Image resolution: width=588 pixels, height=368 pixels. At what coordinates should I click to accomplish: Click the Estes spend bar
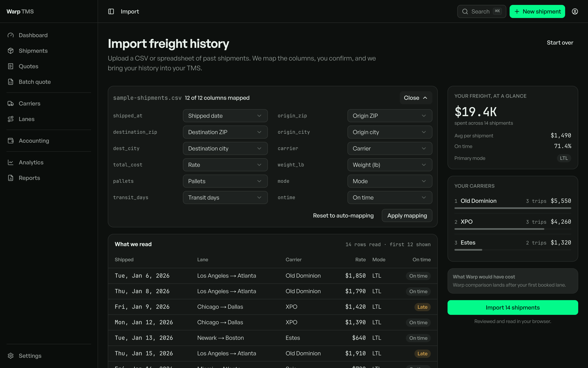(x=468, y=250)
